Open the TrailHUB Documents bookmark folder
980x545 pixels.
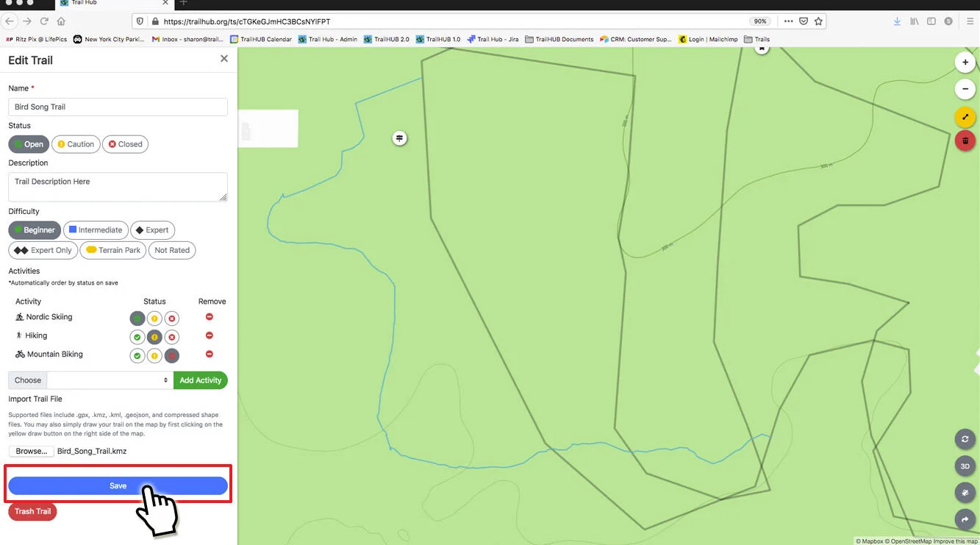559,39
